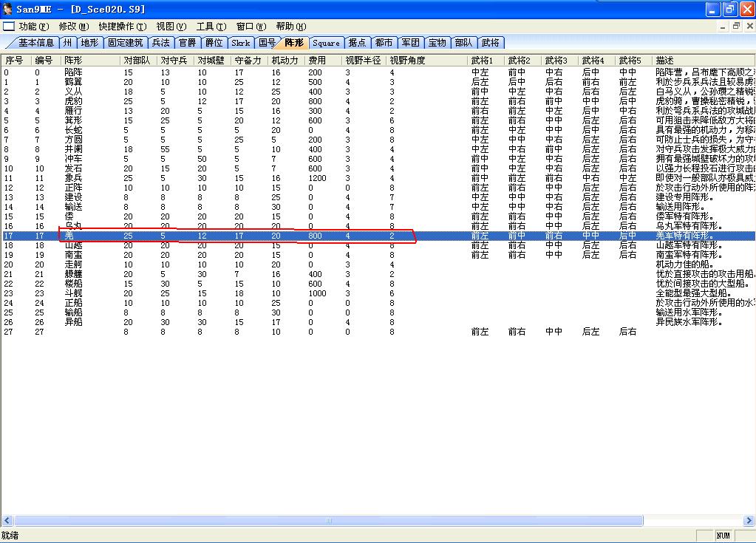This screenshot has height=543, width=756.
Task: Select the 虎豹 formation row
Action: [x=73, y=101]
